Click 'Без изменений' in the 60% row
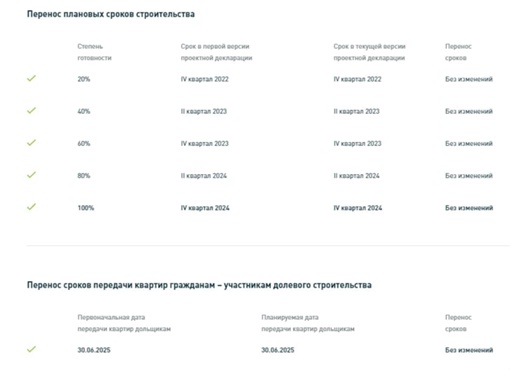Viewport: 510px width, 370px height. click(469, 144)
